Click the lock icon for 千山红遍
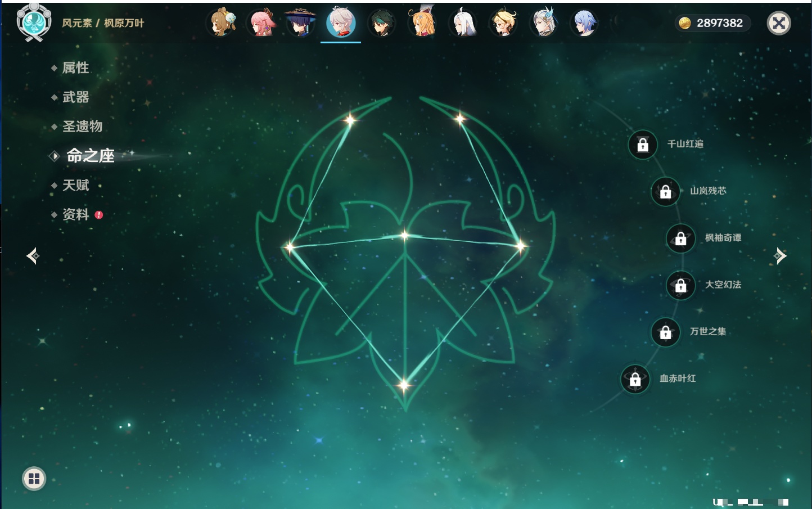812x509 pixels. (x=643, y=145)
